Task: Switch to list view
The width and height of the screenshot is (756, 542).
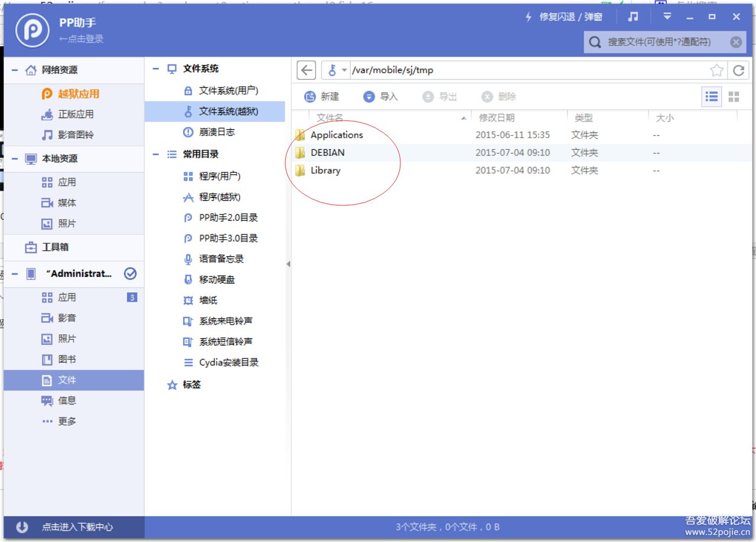Action: coord(712,97)
